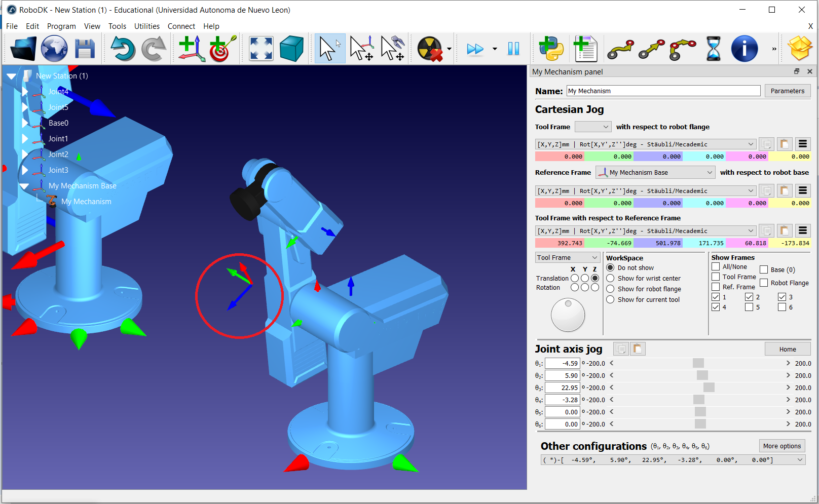Click the Parameters button
Viewport: 819px width, 504px height.
(787, 91)
